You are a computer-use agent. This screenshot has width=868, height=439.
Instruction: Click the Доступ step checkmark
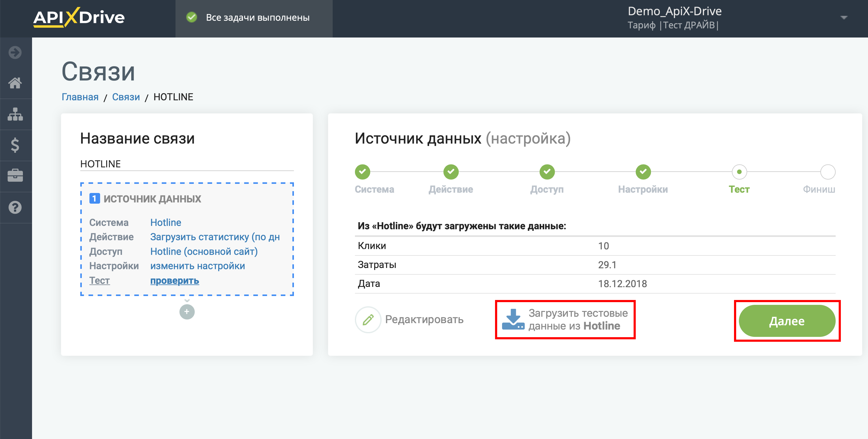(x=547, y=172)
